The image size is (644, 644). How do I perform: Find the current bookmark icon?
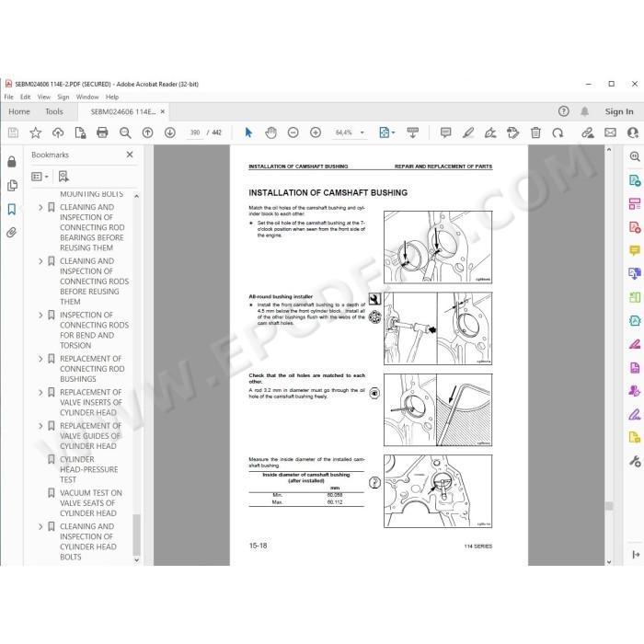coord(63,177)
